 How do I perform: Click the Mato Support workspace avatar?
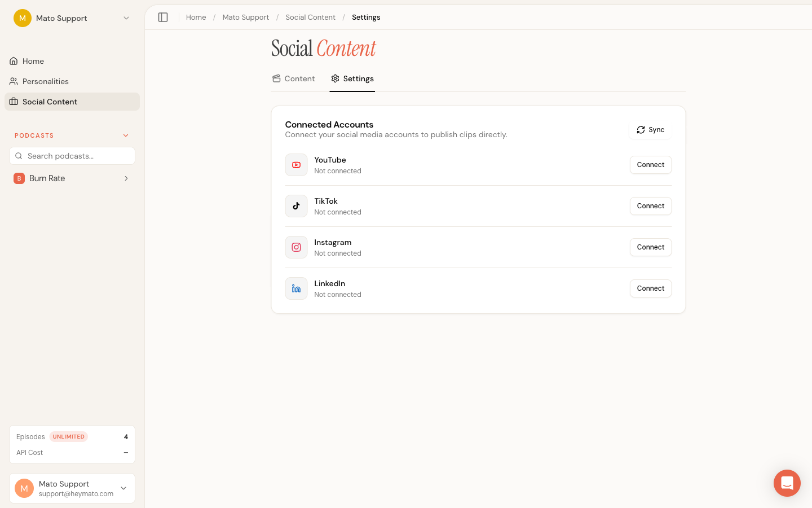(x=23, y=18)
